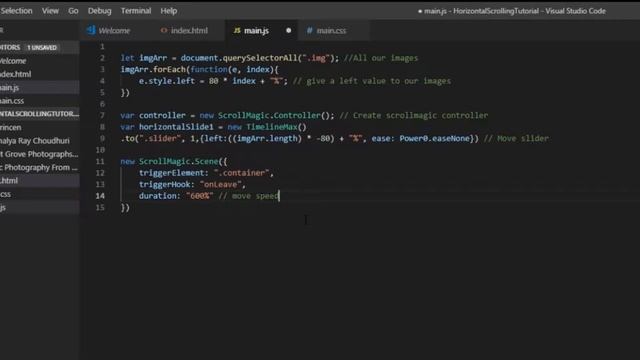Click 'ScrollMagic.Controller' on line 7
This screenshot has height=360, width=640.
pyautogui.click(x=269, y=116)
